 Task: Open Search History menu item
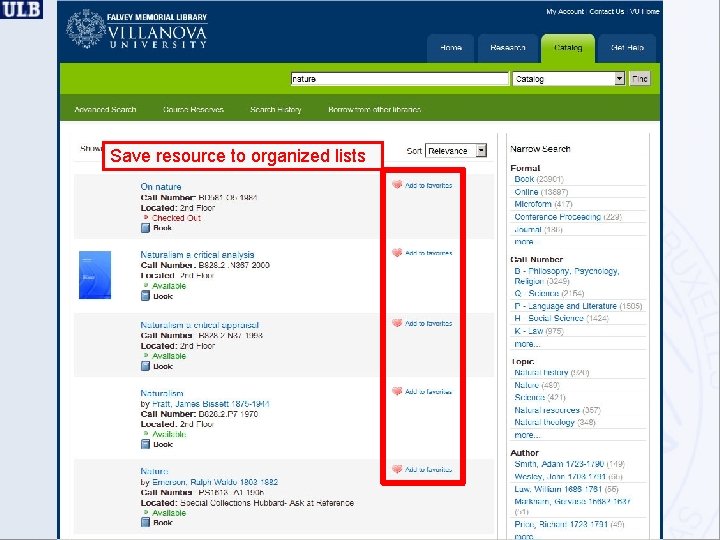point(276,109)
